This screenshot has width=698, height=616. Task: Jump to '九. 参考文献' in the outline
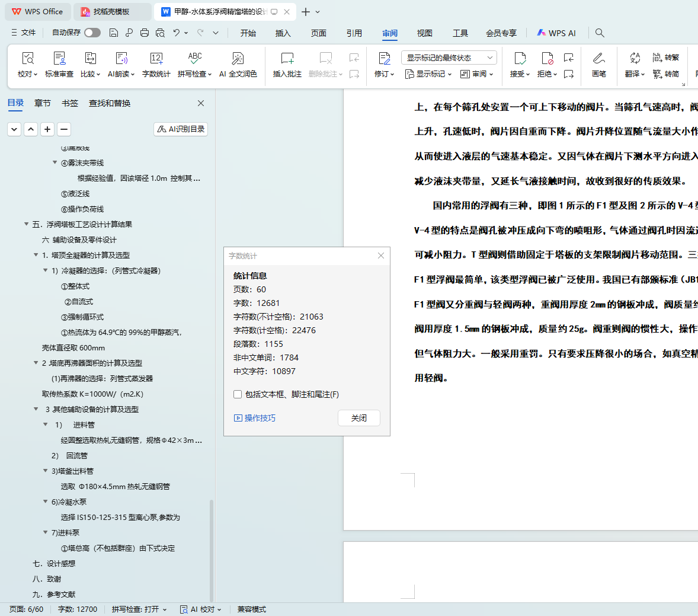coord(54,594)
